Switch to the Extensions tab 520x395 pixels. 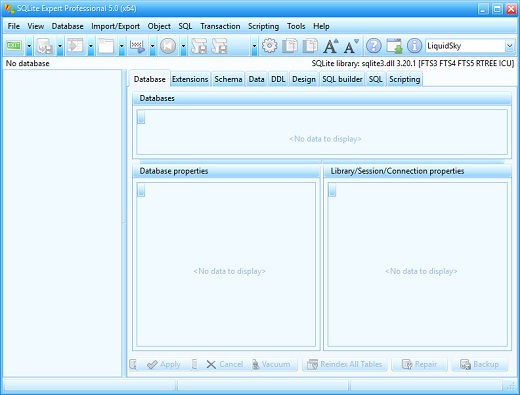pos(190,79)
